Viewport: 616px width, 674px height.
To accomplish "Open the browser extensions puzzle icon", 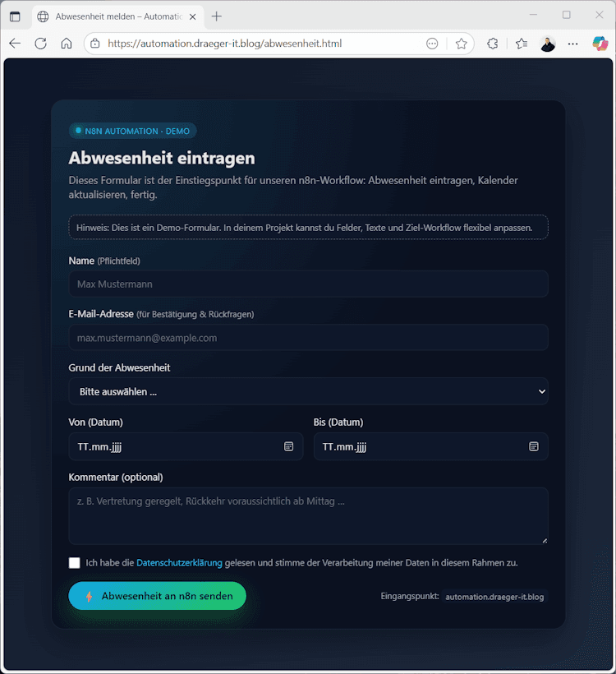I will pos(492,44).
